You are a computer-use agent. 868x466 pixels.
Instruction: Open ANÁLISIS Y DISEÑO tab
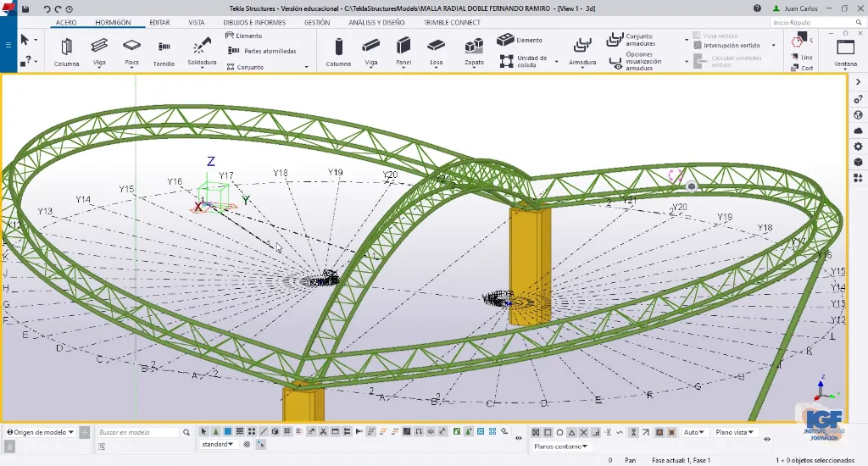[x=376, y=23]
